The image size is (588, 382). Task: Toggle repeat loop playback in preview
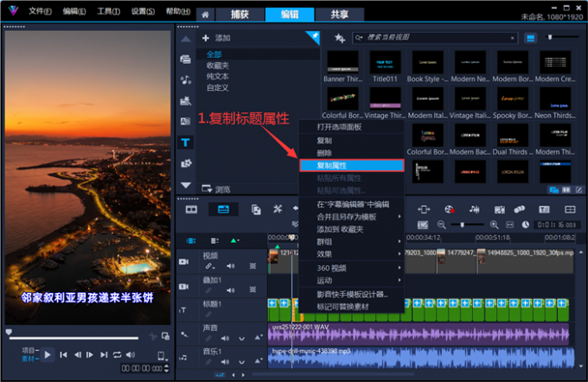(117, 354)
